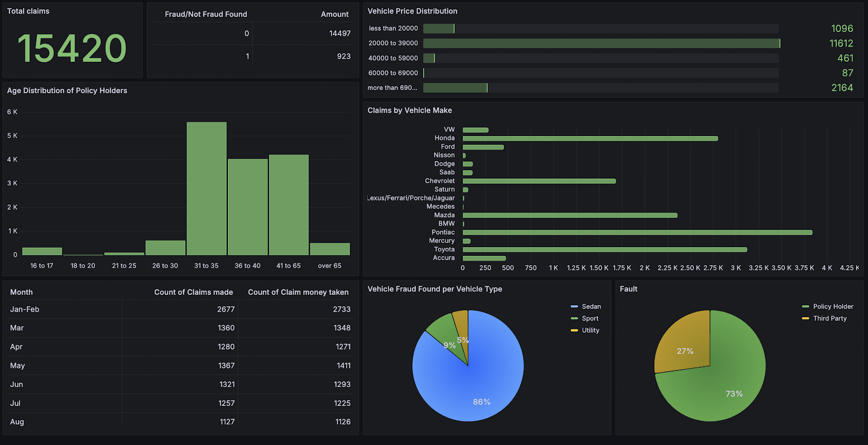Click the Toyota bar in vehicle make chart
868x445 pixels.
point(605,250)
